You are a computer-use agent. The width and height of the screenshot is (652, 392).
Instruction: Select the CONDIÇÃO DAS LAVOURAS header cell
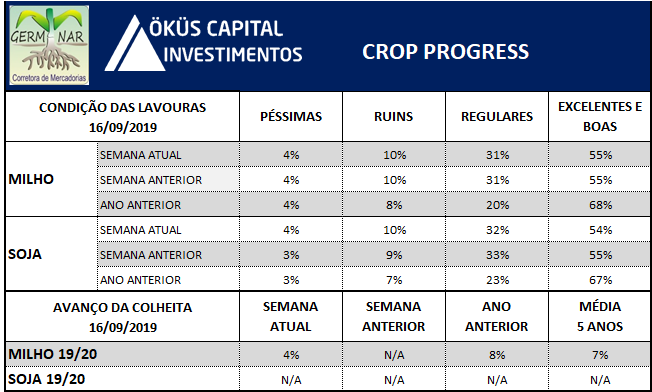pos(123,117)
